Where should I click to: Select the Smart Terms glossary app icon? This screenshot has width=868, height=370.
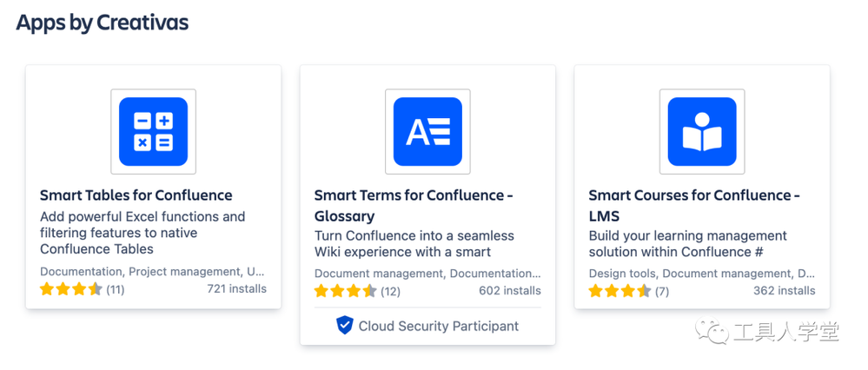click(427, 132)
